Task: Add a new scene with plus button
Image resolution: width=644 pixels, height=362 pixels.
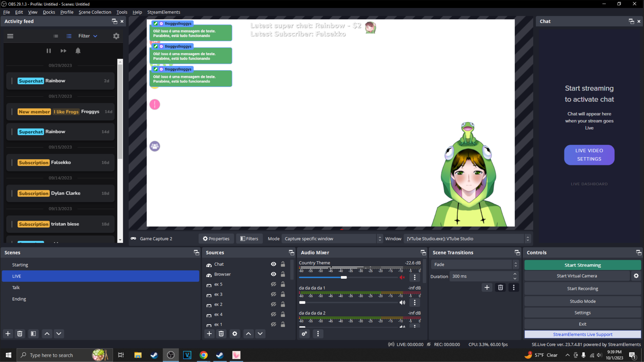Action: 8,334
